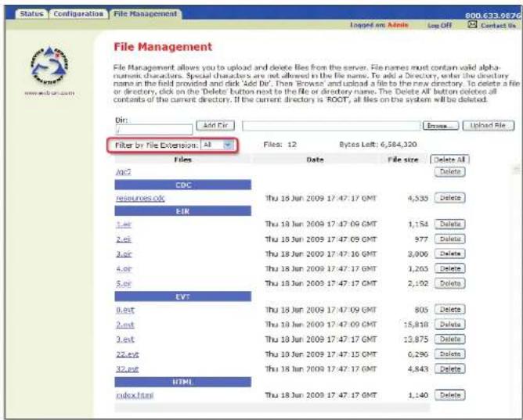Image resolution: width=523 pixels, height=420 pixels.
Task: Click the HTML section header
Action: coord(182,382)
